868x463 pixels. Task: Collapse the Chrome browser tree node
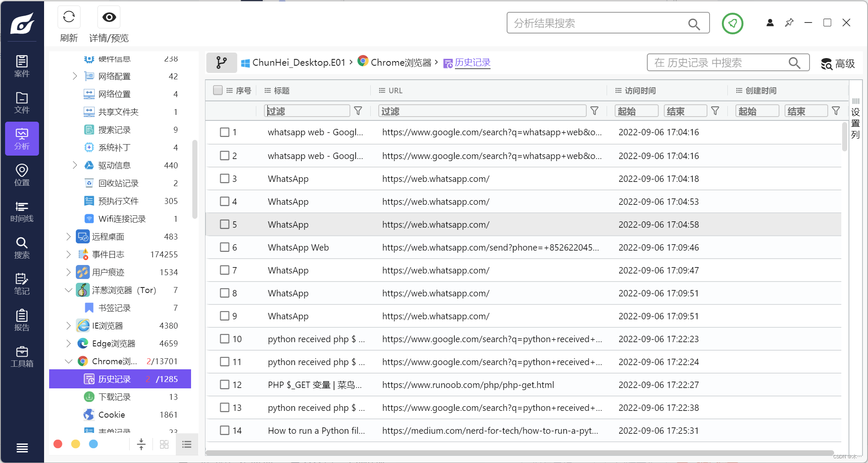(x=68, y=361)
